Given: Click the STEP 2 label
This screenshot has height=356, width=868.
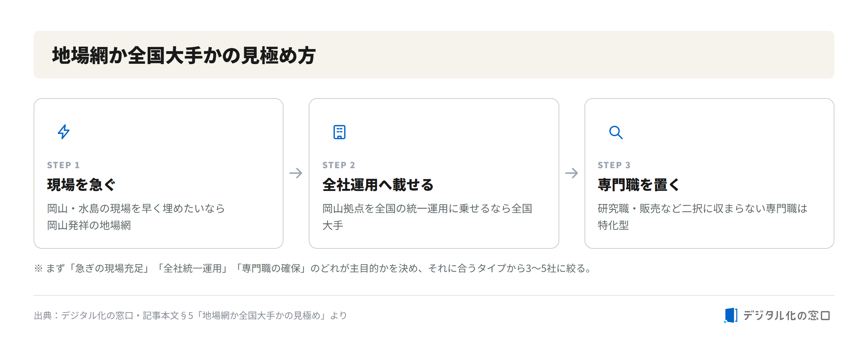Looking at the screenshot, I should tap(339, 165).
